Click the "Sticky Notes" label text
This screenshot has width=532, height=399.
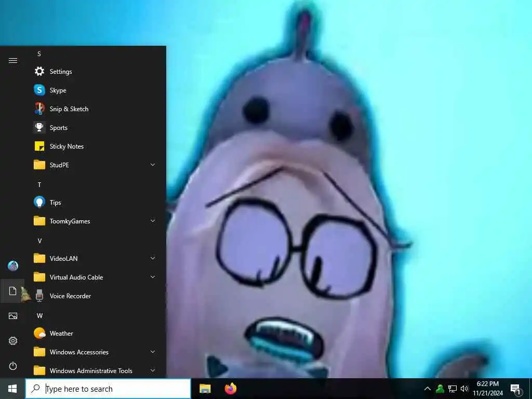coord(66,146)
